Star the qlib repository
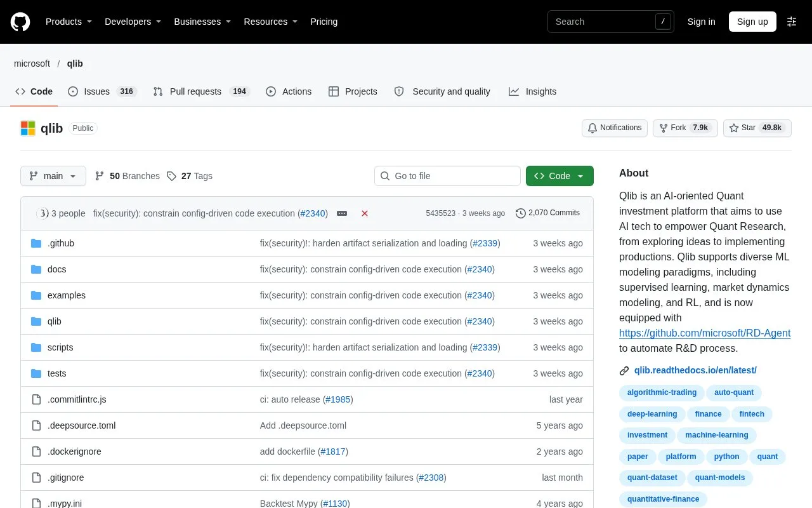The width and height of the screenshot is (812, 508). pyautogui.click(x=757, y=128)
